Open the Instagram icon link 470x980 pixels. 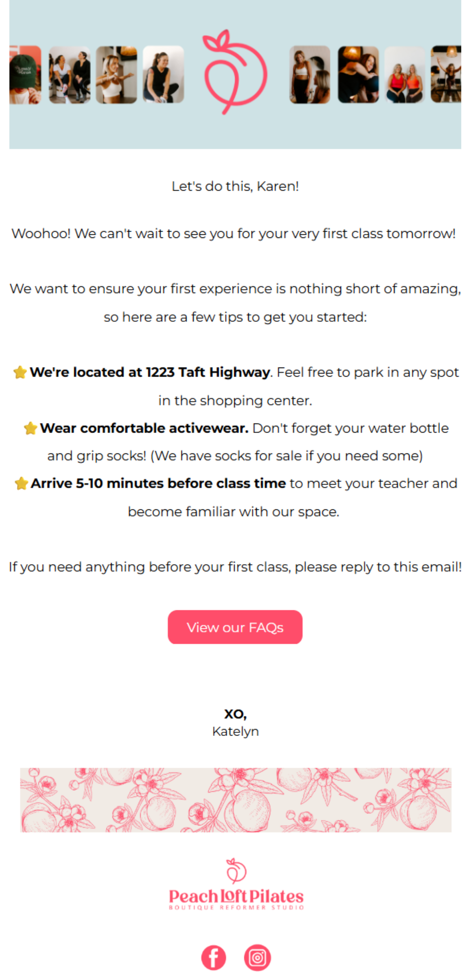pos(257,957)
